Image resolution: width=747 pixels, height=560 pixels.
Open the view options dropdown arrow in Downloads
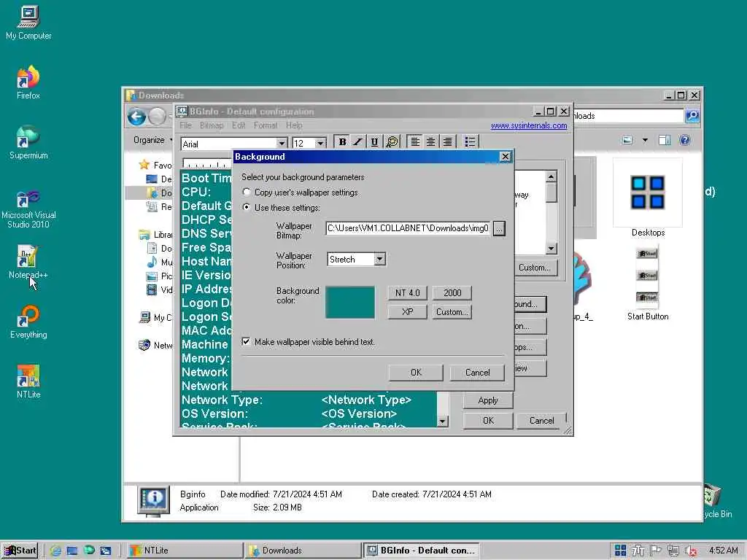pos(645,140)
